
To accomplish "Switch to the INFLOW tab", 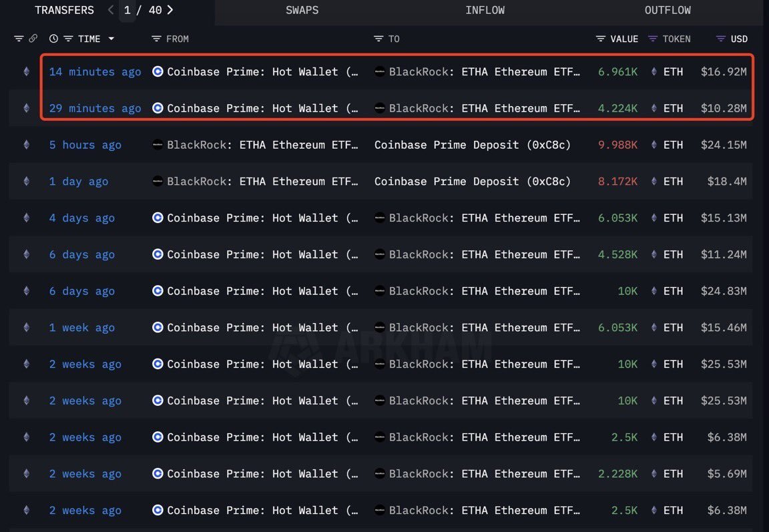I will [x=485, y=10].
